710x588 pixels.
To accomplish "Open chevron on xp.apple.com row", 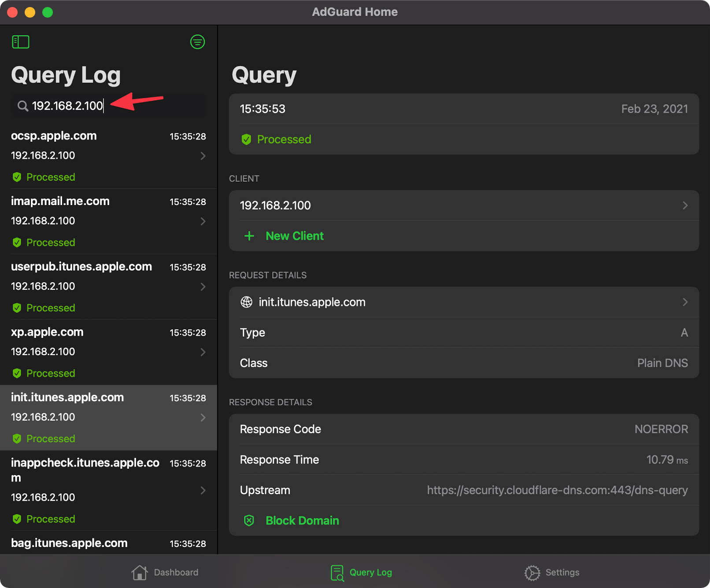I will pos(203,352).
